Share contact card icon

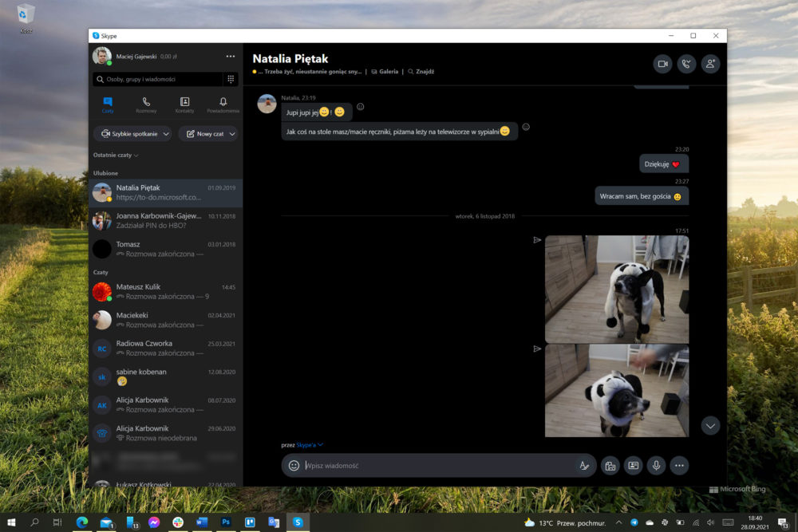(634, 465)
